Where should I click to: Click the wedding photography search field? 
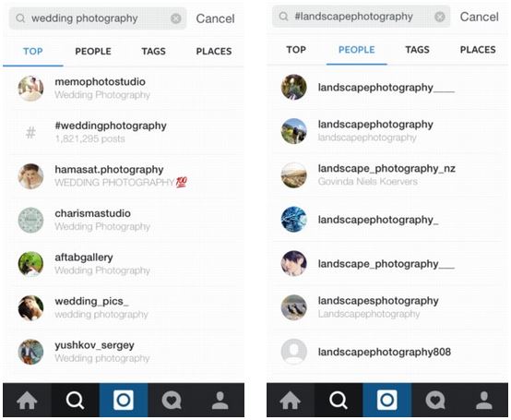point(98,18)
